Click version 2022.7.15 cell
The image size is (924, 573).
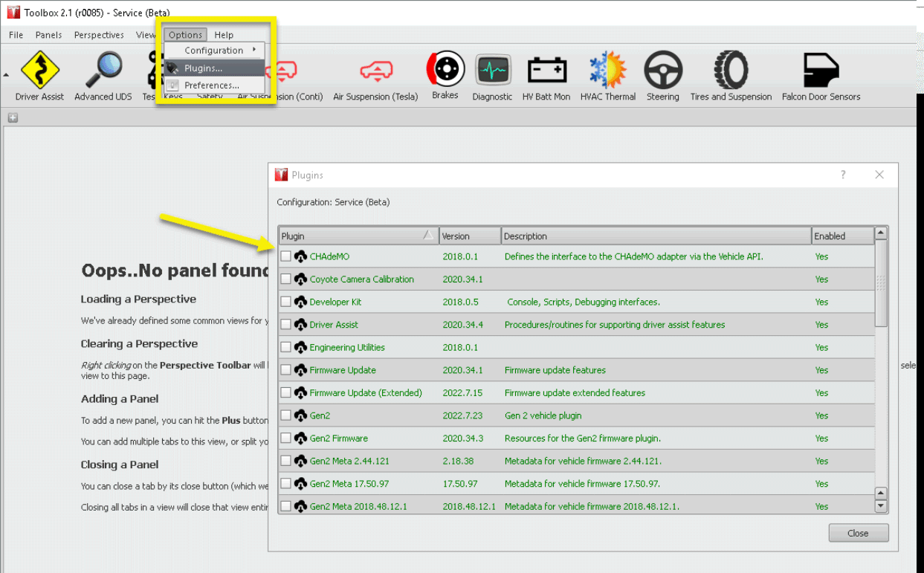pos(462,392)
